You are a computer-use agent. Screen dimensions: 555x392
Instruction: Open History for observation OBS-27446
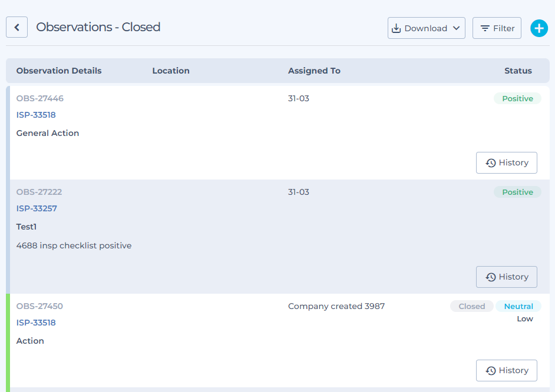pyautogui.click(x=506, y=163)
